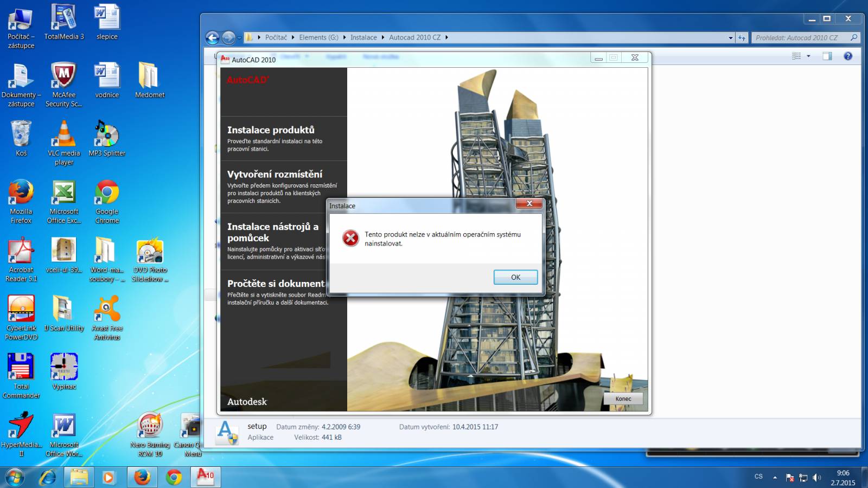868x488 pixels.
Task: Close the Instalace error dialog
Action: point(529,203)
